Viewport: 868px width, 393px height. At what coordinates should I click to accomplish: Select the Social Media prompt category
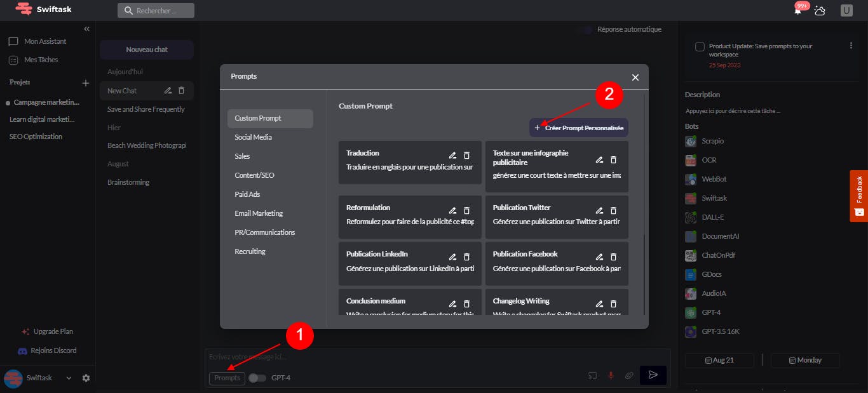point(253,137)
